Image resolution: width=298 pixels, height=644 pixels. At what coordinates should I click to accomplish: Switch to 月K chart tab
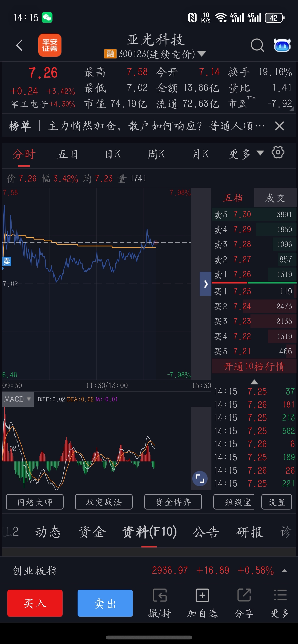point(201,154)
